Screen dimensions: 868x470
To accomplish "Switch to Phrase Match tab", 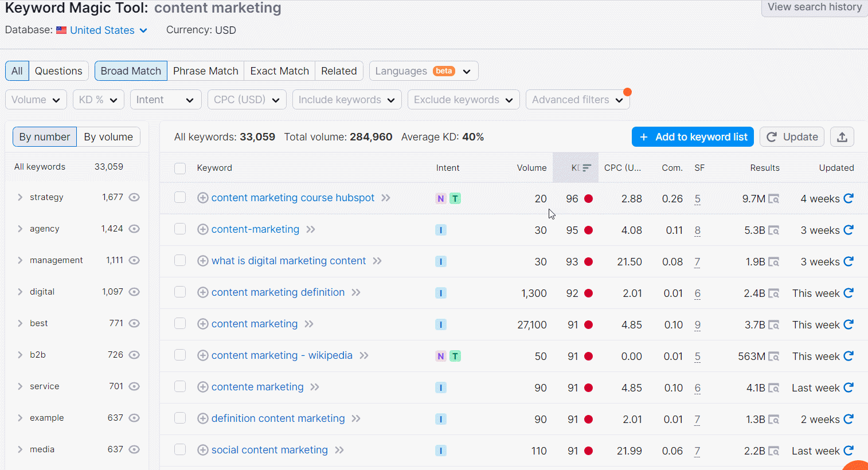I will coord(206,71).
